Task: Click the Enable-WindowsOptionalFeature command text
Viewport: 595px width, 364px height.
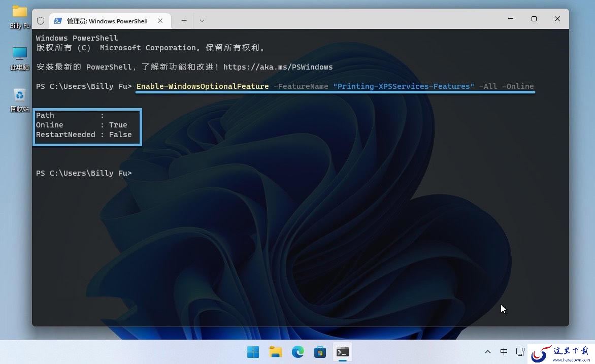Action: [x=203, y=86]
